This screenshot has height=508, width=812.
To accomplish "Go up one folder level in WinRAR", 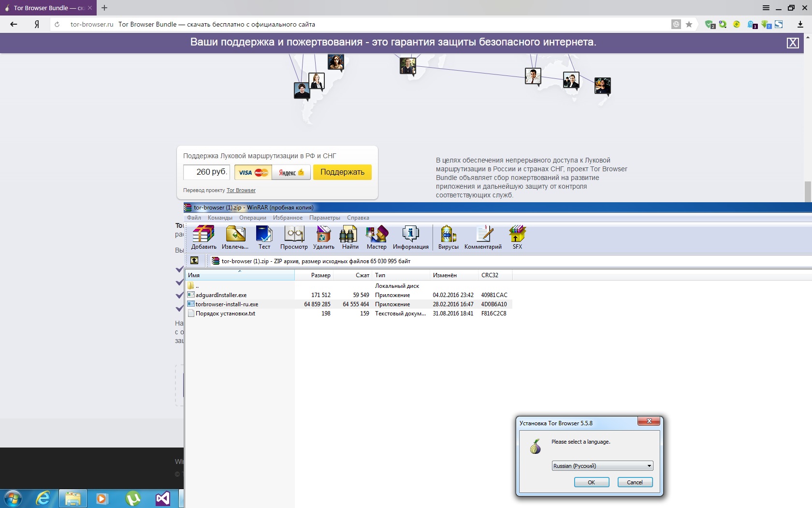I will 194,261.
